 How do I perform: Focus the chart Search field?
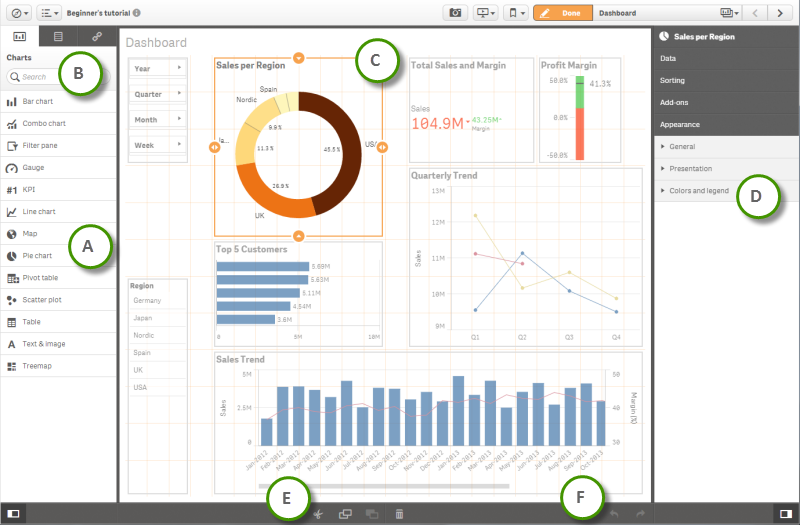(58, 77)
